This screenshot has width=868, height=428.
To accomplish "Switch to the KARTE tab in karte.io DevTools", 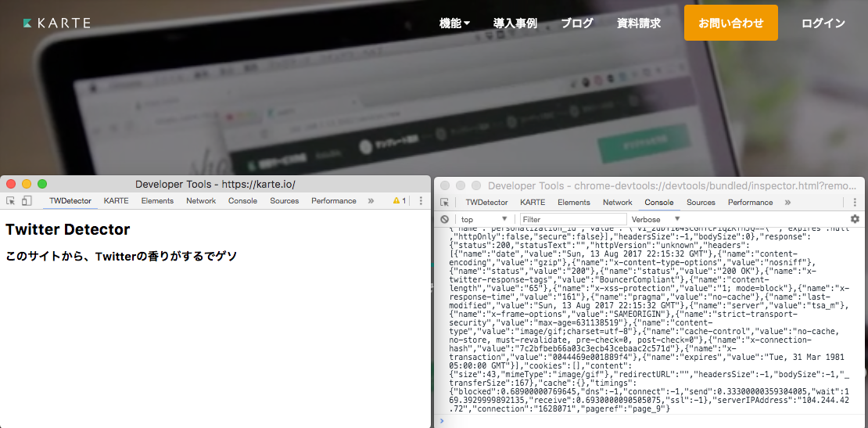I will tap(116, 201).
